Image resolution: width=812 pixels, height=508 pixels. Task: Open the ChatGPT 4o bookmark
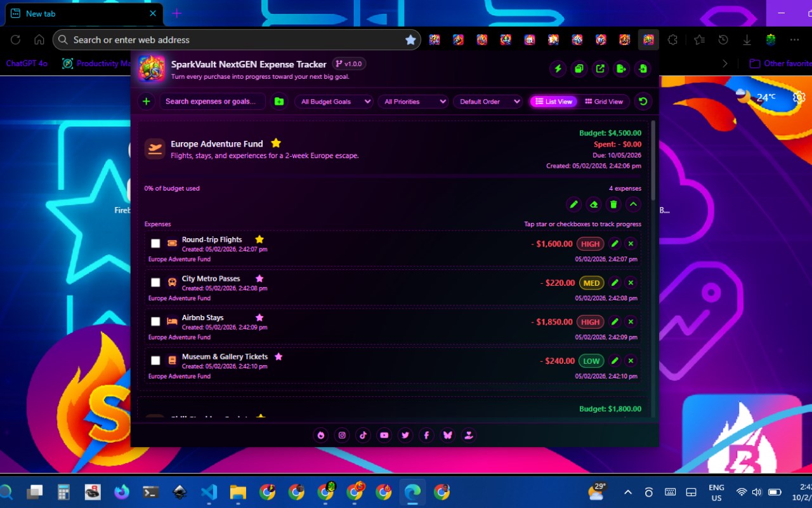pyautogui.click(x=27, y=63)
